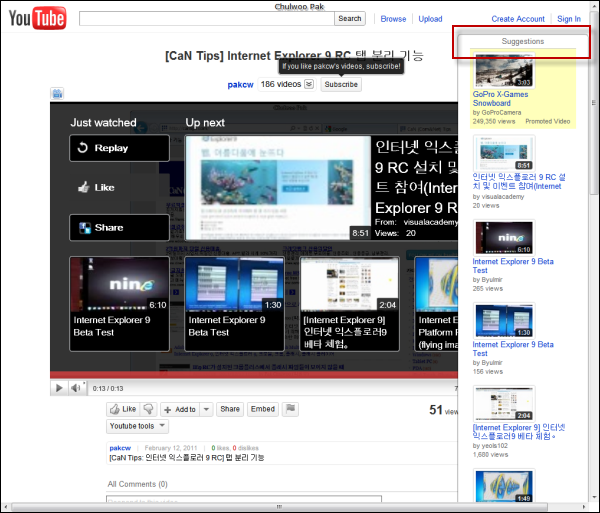The height and width of the screenshot is (513, 600).
Task: Click the Search button
Action: [350, 18]
